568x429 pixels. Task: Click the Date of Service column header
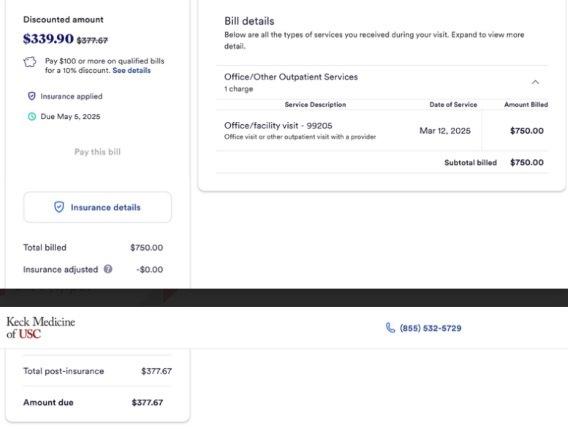tap(453, 105)
